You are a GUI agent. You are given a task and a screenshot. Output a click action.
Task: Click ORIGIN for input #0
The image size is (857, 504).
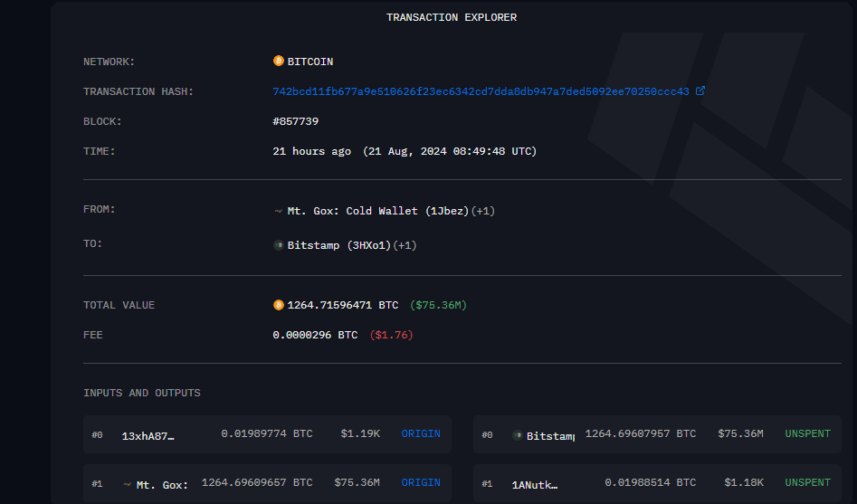[421, 434]
